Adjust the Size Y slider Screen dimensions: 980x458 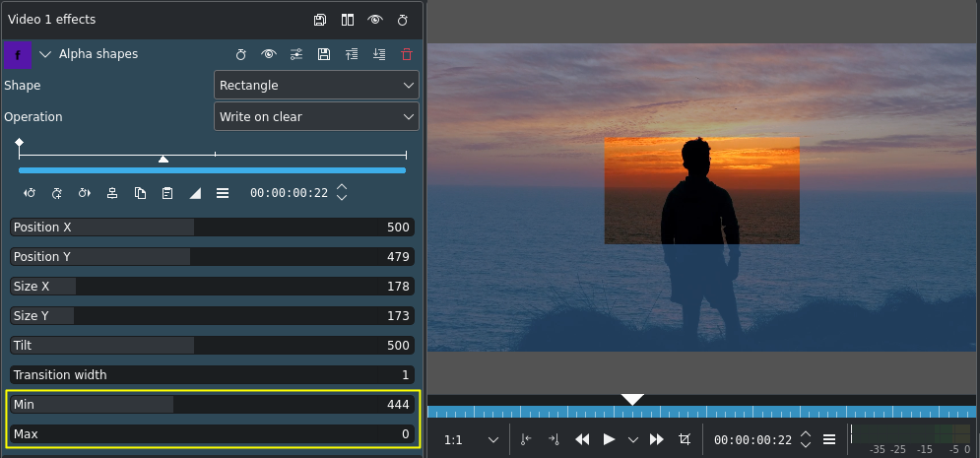[213, 315]
